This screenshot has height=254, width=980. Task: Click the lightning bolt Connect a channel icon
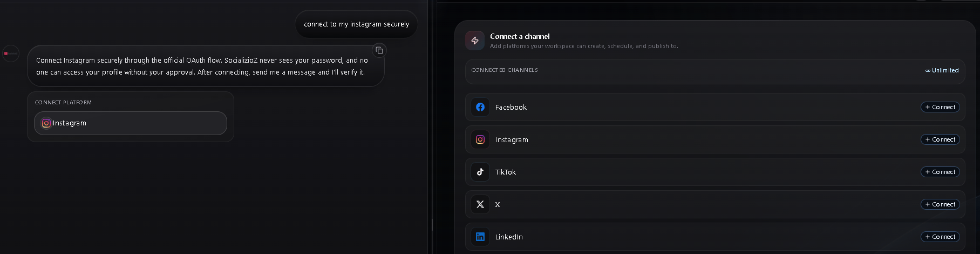[475, 41]
